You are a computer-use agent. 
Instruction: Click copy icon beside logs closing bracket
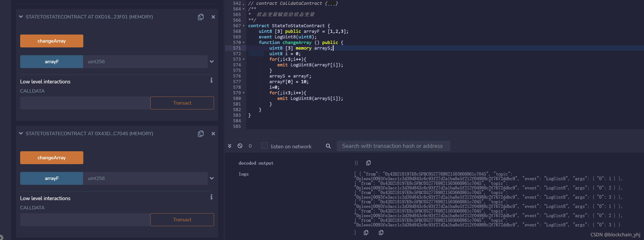(x=366, y=232)
